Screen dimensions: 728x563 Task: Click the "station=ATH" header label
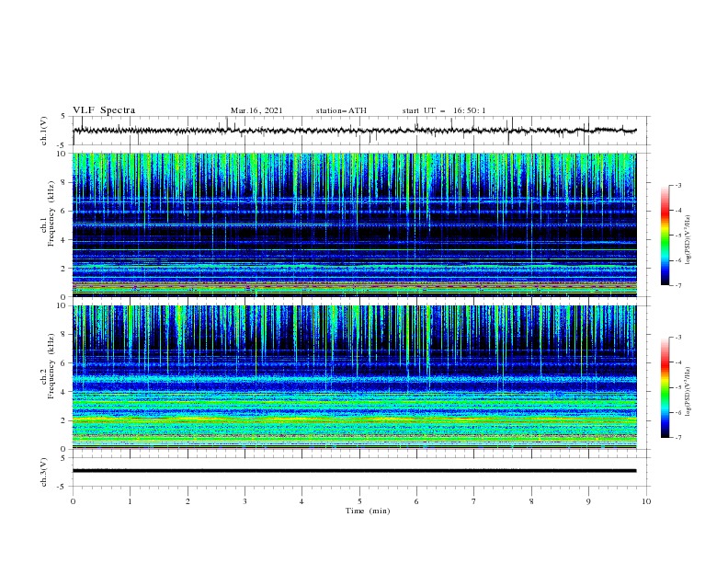341,110
